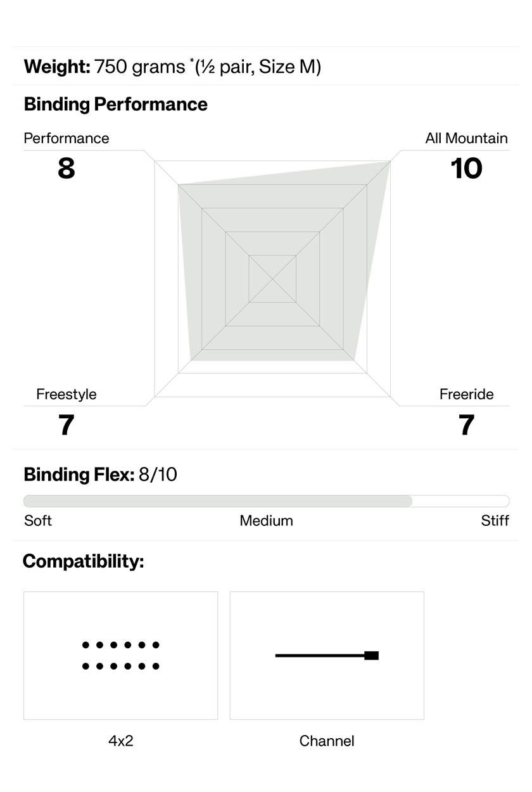
Task: Click the "Channel" caption text
Action: [x=327, y=741]
